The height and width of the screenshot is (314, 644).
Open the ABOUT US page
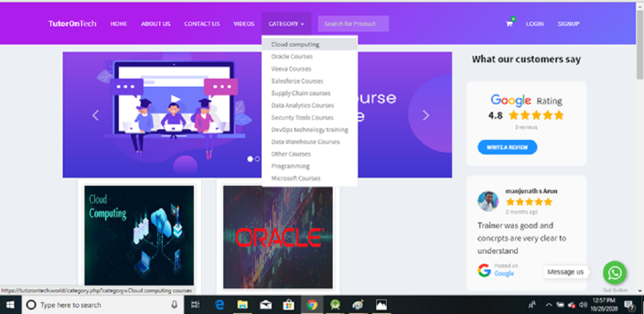click(x=156, y=24)
